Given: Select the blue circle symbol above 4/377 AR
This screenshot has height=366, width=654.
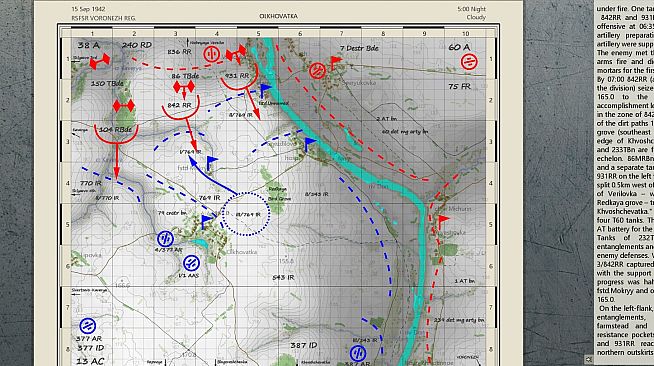Looking at the screenshot, I should (165, 239).
